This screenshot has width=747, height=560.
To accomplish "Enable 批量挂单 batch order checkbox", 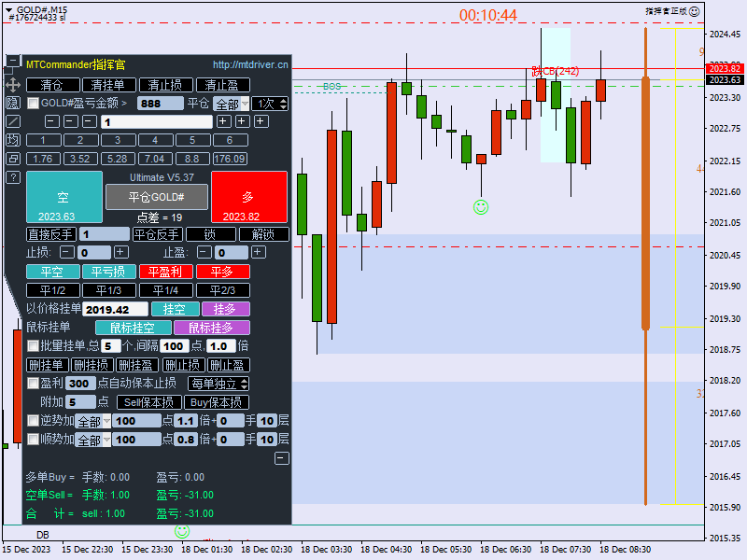I will [x=33, y=345].
